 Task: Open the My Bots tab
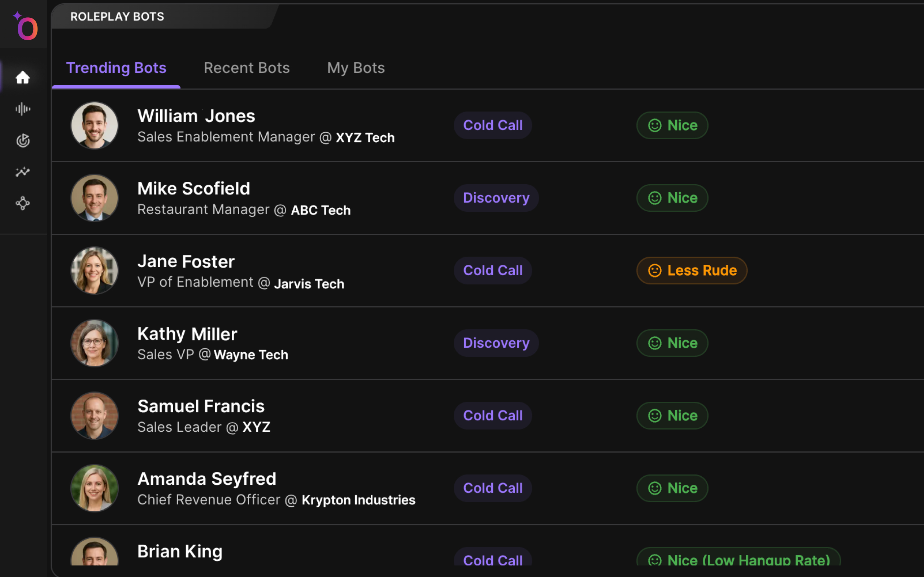[x=356, y=68]
